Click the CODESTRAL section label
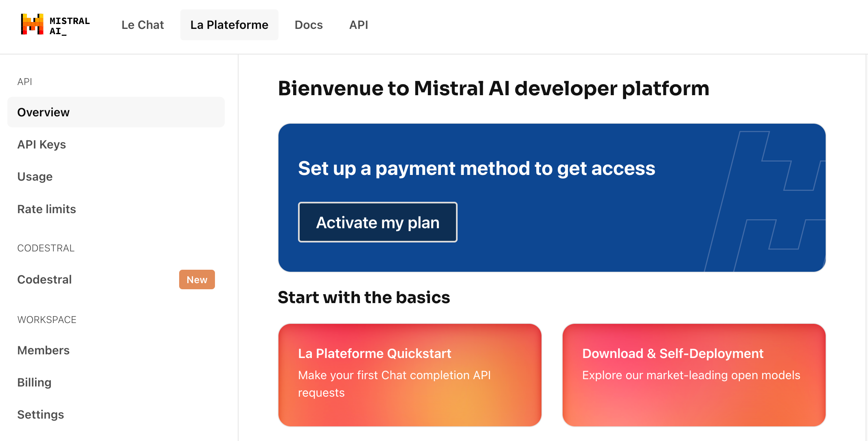 pos(46,248)
